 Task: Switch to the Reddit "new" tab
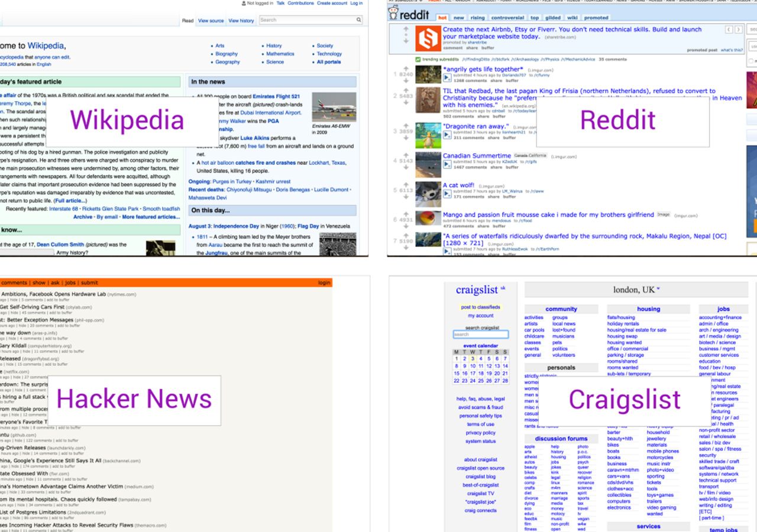(x=459, y=18)
